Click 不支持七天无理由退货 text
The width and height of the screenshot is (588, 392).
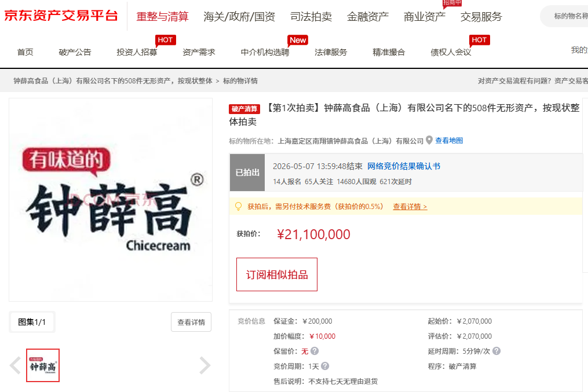(343, 381)
